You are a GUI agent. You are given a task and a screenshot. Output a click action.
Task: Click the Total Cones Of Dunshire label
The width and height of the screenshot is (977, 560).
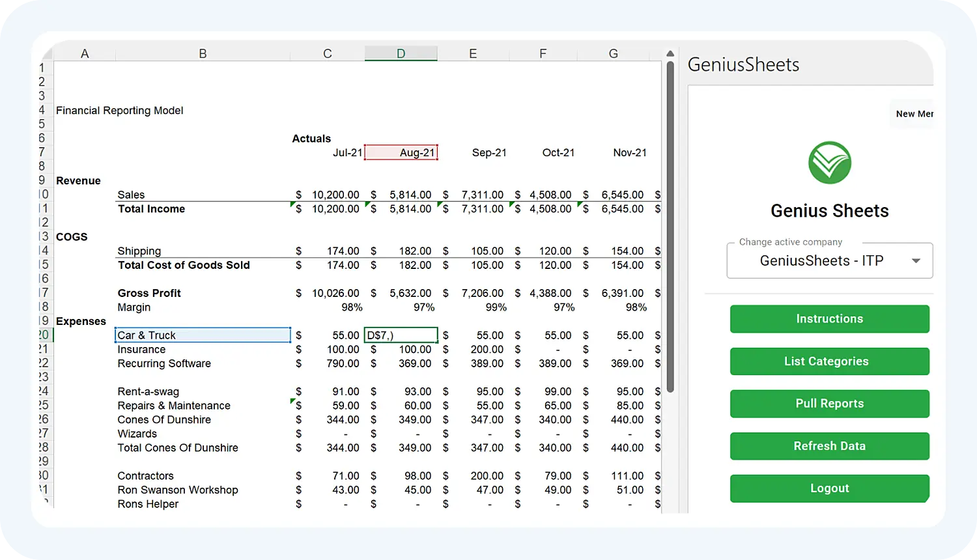(178, 448)
